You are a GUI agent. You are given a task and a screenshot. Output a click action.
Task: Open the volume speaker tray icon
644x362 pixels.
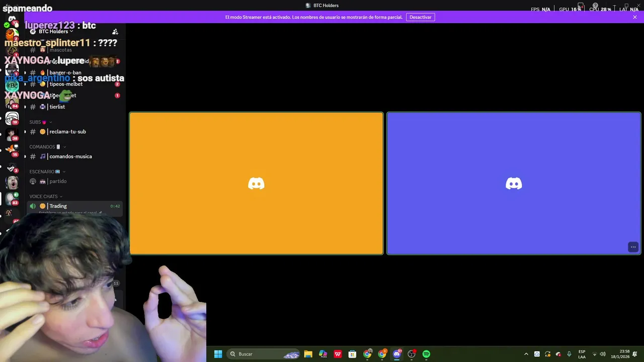(603, 354)
